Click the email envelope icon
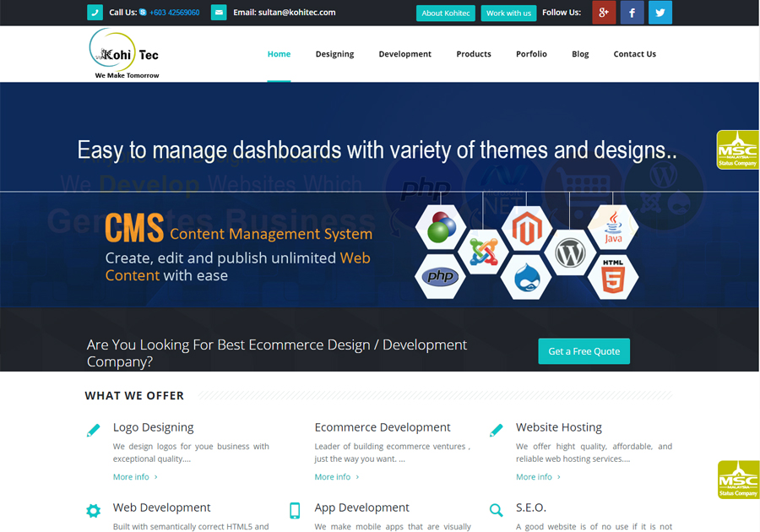Viewport: 760px width, 532px height. (219, 13)
